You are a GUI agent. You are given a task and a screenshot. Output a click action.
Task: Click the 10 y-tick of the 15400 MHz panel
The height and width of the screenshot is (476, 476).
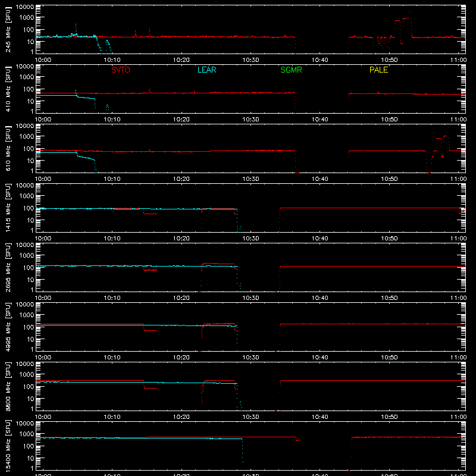[30, 458]
